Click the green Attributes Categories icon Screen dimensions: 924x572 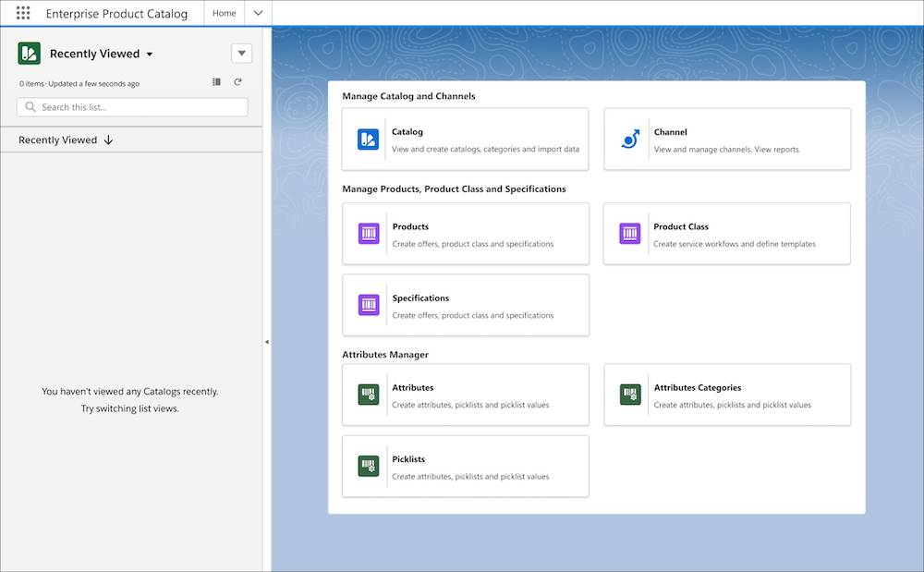pyautogui.click(x=630, y=395)
